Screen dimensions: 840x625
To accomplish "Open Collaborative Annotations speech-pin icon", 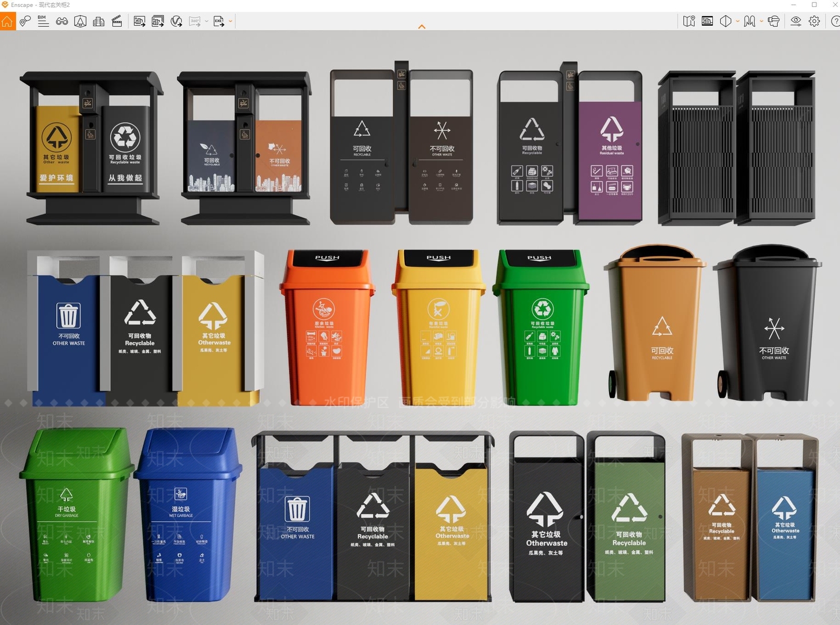I will pyautogui.click(x=25, y=22).
